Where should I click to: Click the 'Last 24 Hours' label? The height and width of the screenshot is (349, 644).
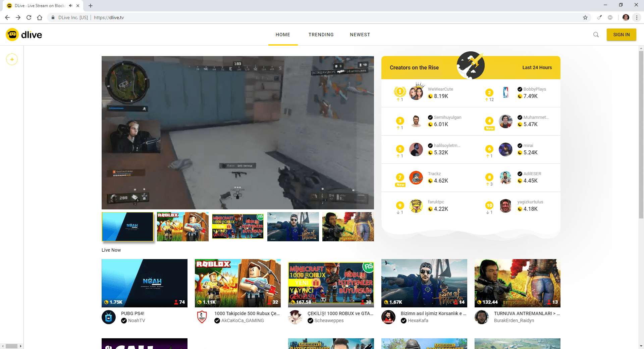537,67
